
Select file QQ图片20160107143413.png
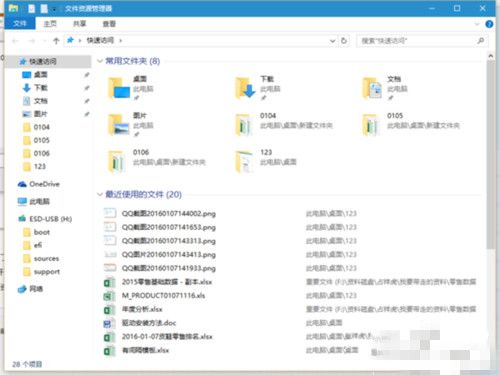coord(169,254)
